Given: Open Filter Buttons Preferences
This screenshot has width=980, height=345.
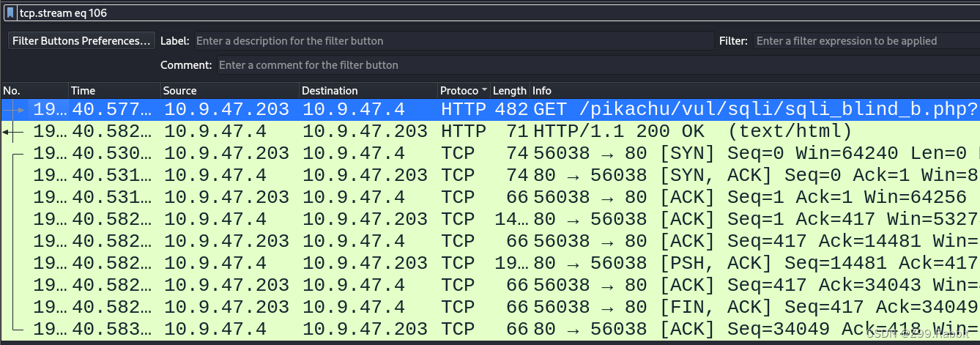Looking at the screenshot, I should [x=81, y=41].
